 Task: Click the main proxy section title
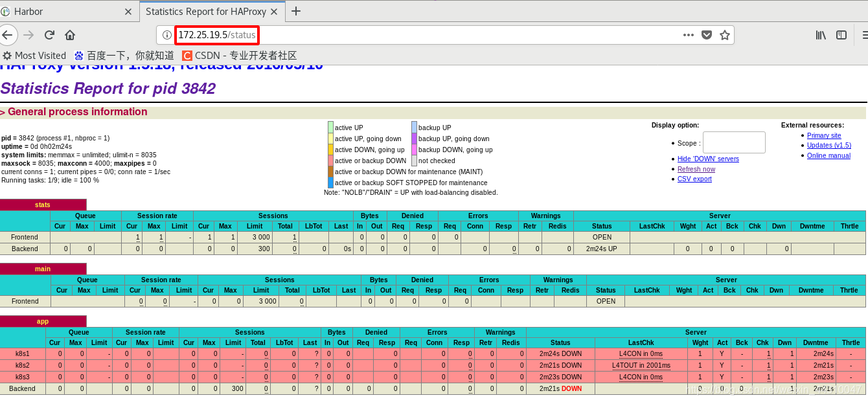coord(43,269)
